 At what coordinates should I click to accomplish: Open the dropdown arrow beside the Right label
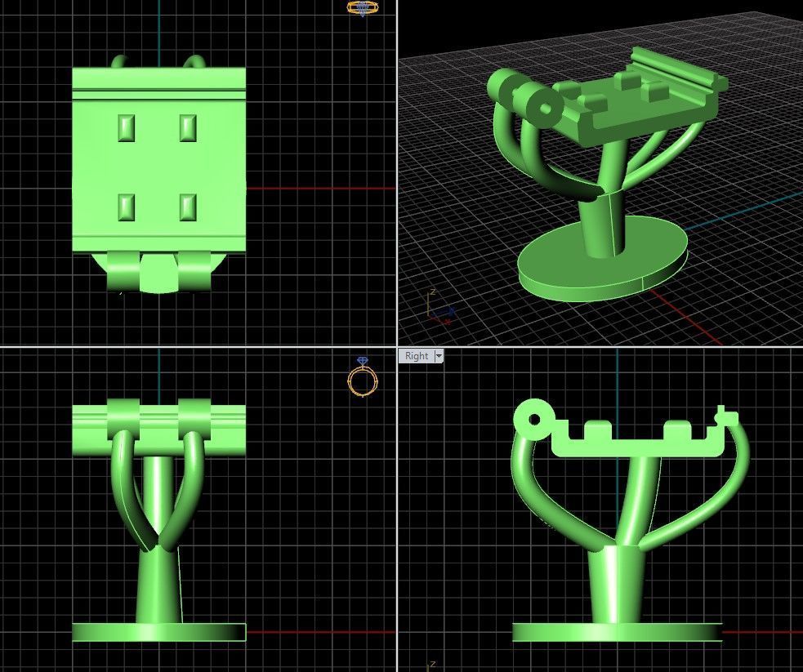pos(439,356)
